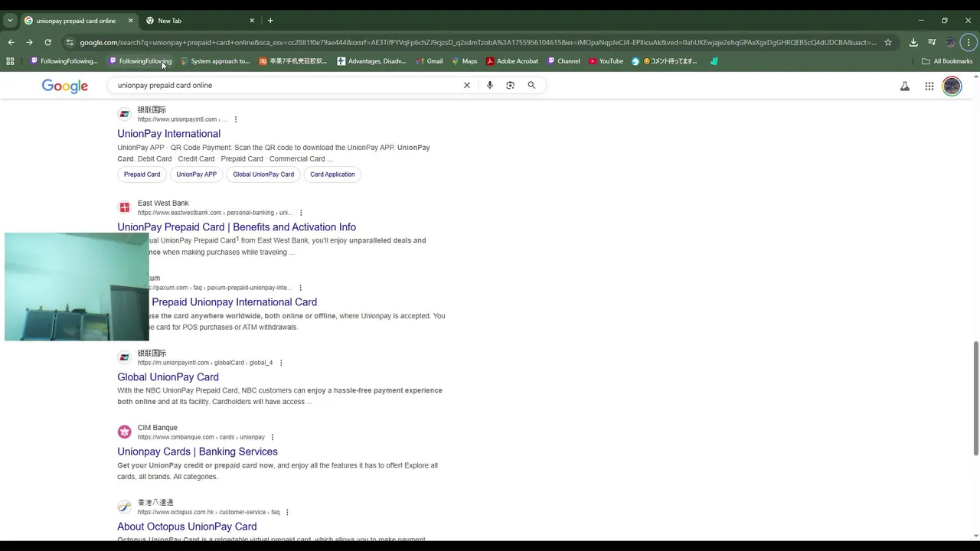The width and height of the screenshot is (980, 551).
Task: Open UnionPay Prepaid Card Benefits and Activation link
Action: 237,227
